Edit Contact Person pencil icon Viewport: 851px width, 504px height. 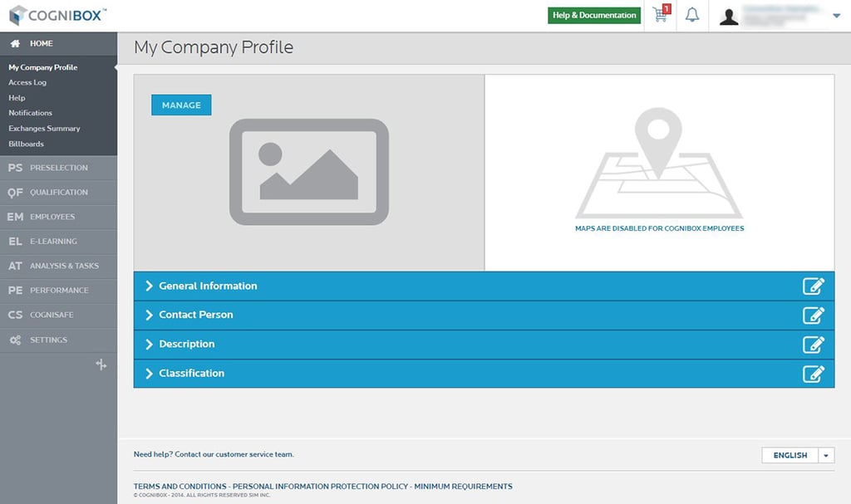pyautogui.click(x=814, y=316)
